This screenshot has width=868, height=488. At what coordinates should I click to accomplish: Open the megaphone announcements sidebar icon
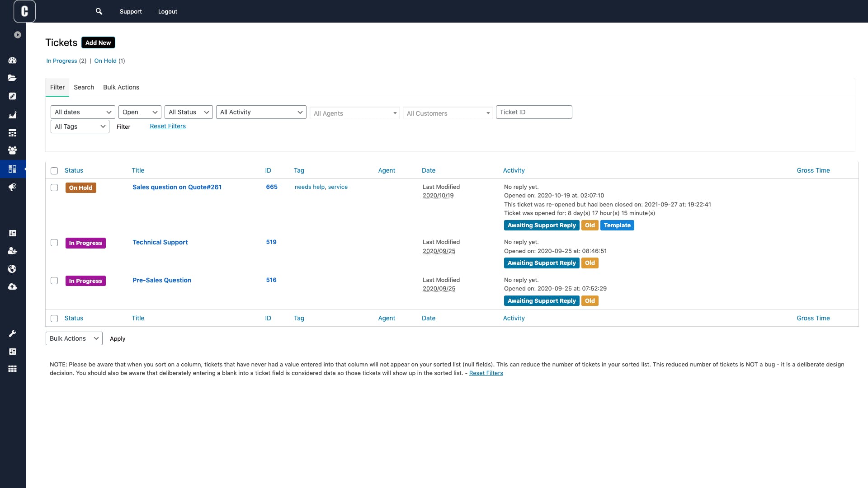click(13, 187)
